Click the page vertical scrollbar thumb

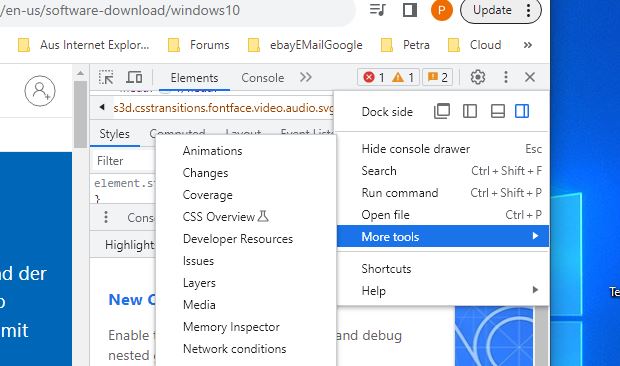(x=80, y=115)
